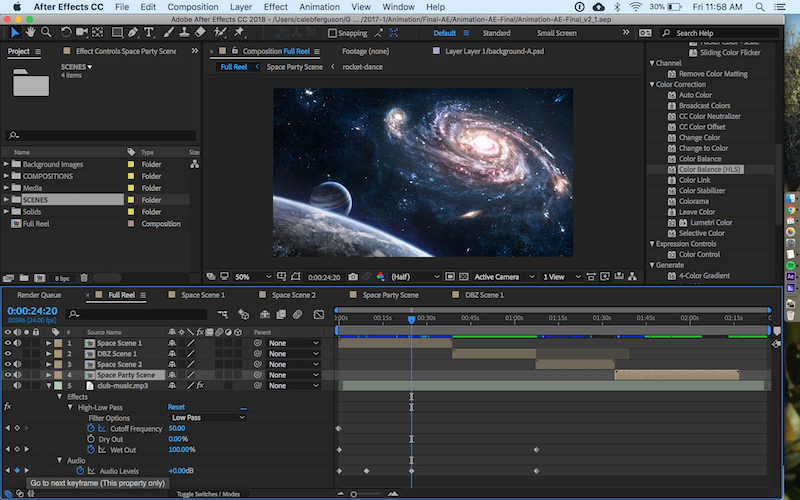800x500 pixels.
Task: Hide the Space Scene 1 layer video
Action: click(9, 343)
